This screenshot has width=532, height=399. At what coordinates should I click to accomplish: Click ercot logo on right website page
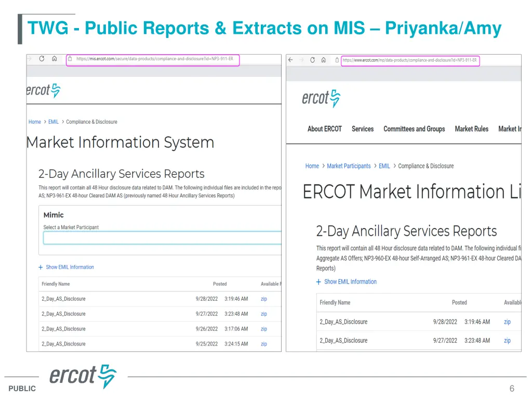click(321, 98)
